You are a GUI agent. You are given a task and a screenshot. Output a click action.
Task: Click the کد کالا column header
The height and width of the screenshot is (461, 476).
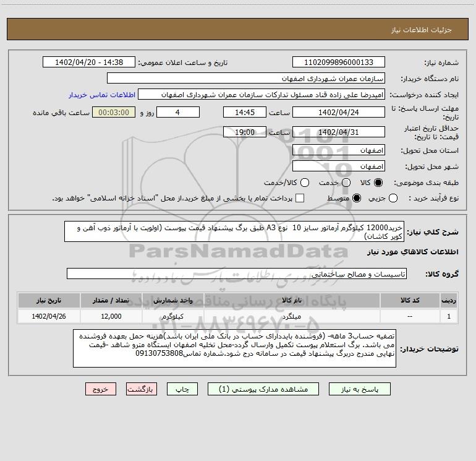[410, 300]
